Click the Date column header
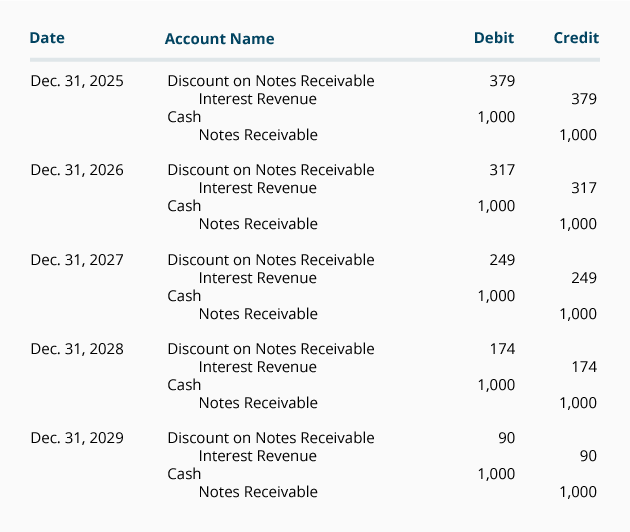 click(47, 38)
